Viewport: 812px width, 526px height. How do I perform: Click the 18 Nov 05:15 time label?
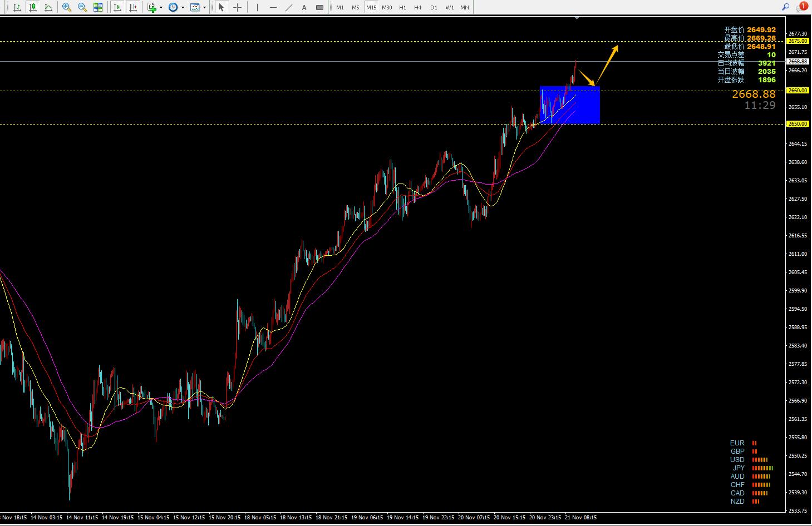[x=259, y=518]
